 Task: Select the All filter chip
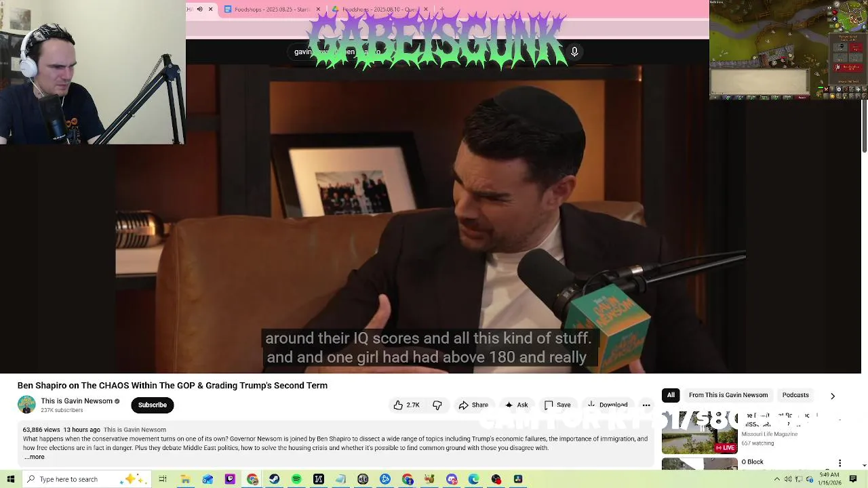671,395
